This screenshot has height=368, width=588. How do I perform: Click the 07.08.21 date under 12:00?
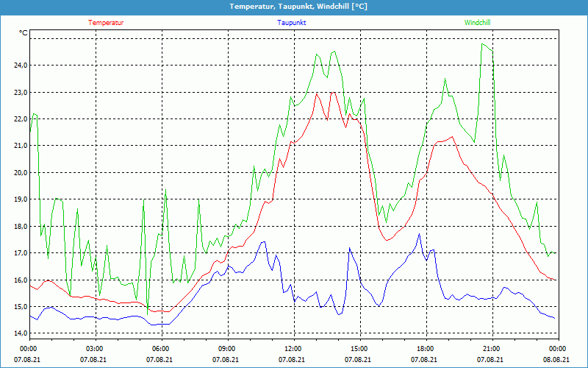coord(291,359)
